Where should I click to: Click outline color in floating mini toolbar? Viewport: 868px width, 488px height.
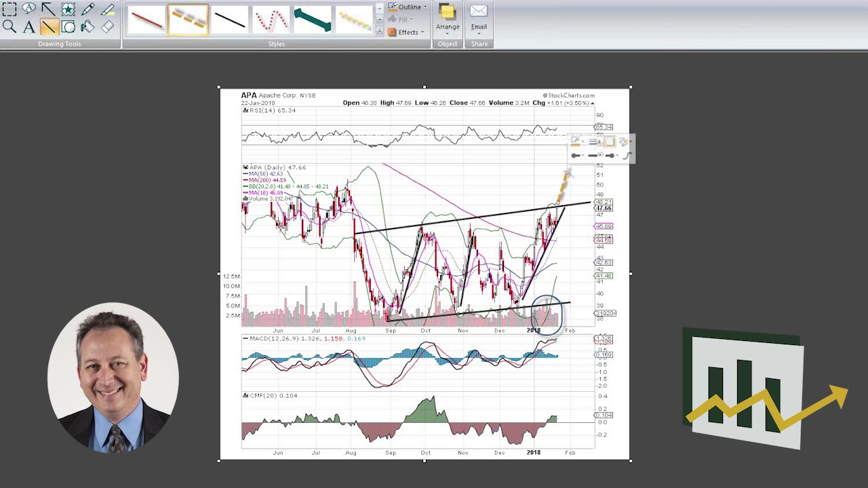tap(576, 142)
